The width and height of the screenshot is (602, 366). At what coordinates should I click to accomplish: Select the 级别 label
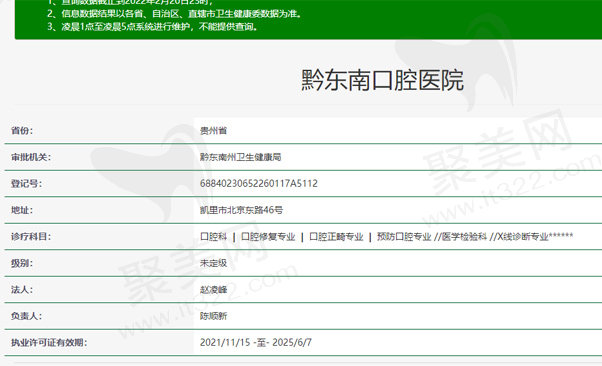(x=22, y=263)
